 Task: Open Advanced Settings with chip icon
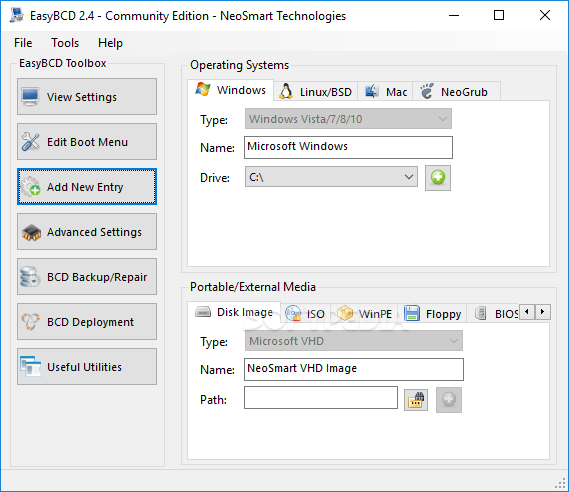point(87,231)
